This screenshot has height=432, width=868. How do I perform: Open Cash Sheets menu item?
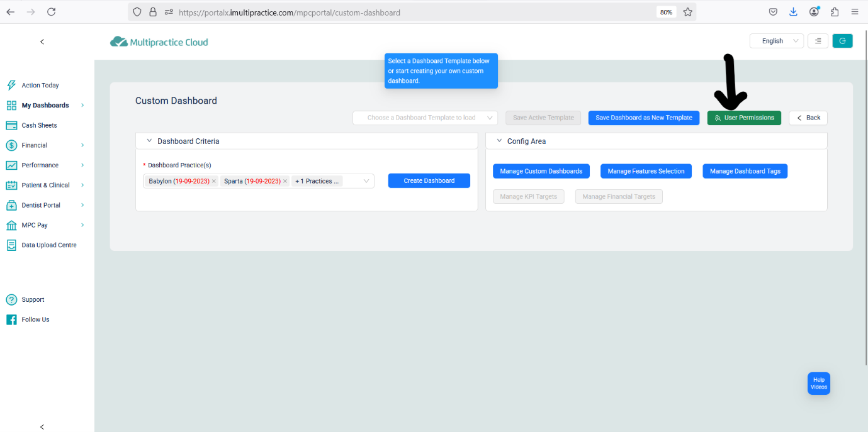(x=39, y=126)
